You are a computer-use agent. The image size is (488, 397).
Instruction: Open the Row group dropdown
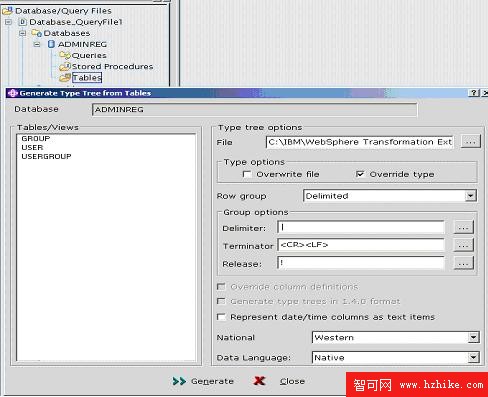coord(470,196)
